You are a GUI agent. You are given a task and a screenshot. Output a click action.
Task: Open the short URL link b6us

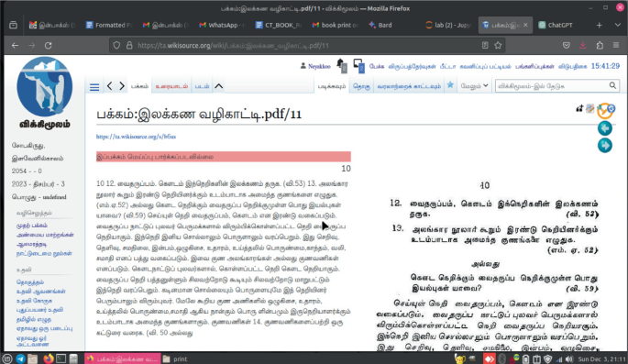pyautogui.click(x=136, y=137)
